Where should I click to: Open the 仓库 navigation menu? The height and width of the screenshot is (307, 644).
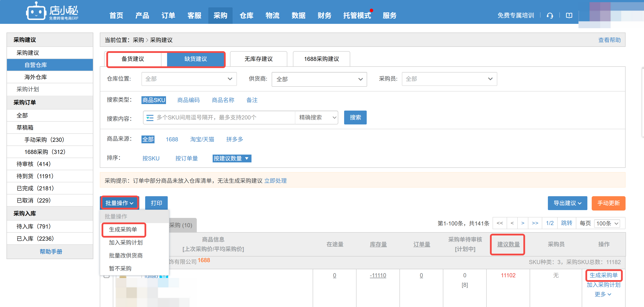click(246, 15)
